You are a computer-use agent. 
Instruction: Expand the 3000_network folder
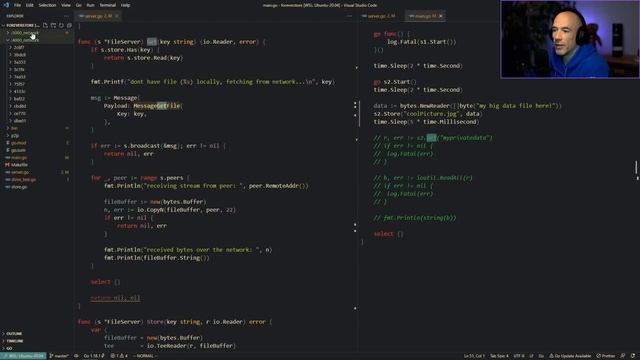[37, 33]
